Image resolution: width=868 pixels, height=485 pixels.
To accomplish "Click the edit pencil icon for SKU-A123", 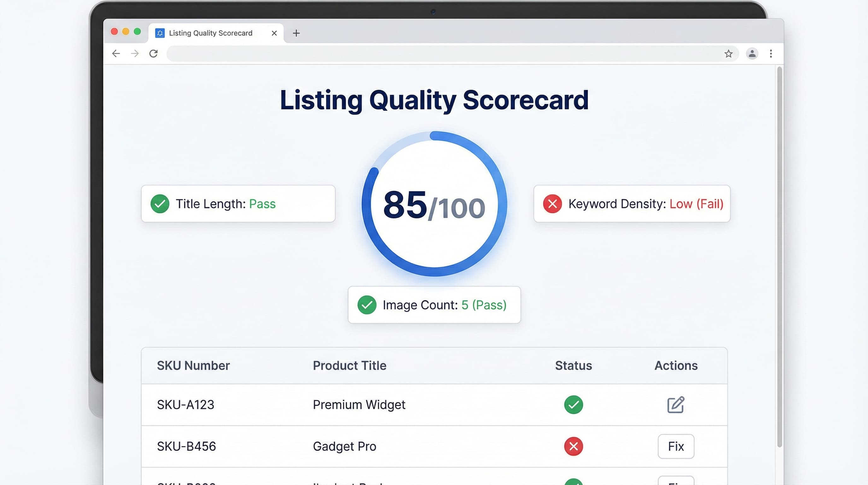I will click(675, 405).
